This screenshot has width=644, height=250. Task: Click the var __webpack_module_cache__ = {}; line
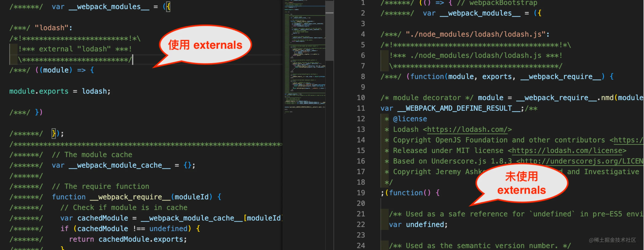pos(124,165)
